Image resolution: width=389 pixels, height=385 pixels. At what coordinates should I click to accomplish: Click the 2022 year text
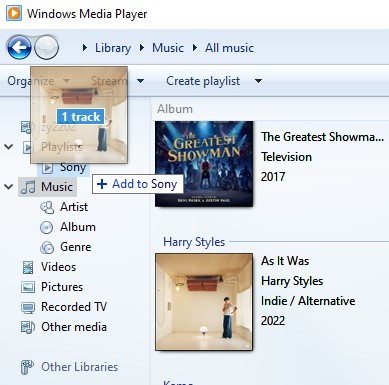click(x=273, y=321)
